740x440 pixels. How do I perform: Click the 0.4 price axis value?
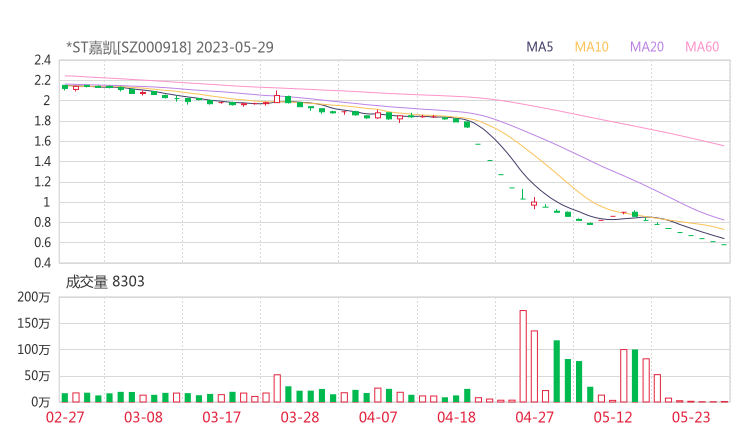(42, 262)
